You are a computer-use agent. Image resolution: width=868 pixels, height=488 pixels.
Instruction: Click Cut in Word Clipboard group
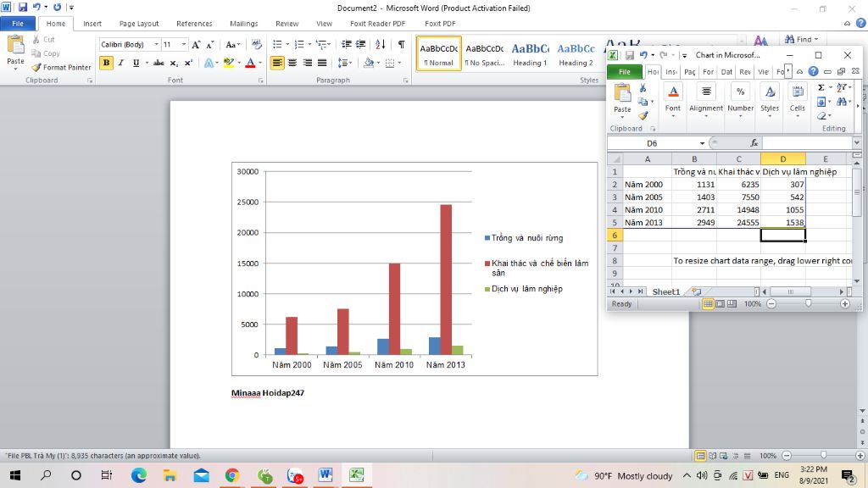pos(44,39)
